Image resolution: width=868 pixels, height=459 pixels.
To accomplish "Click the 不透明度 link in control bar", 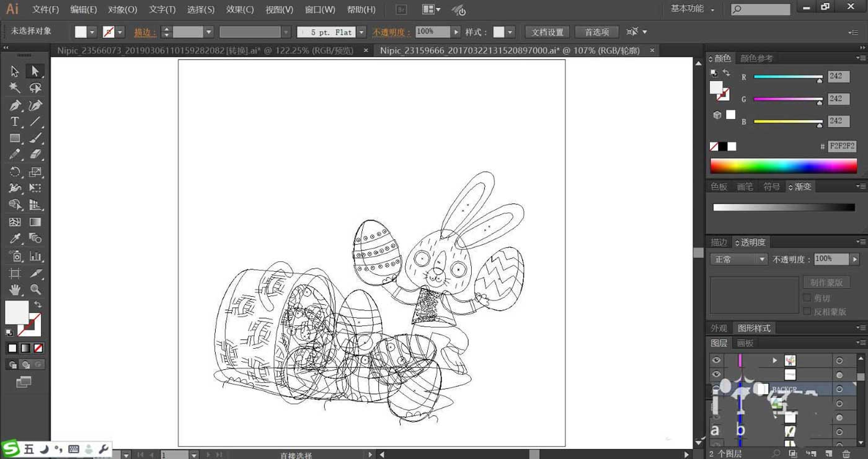I will point(391,32).
